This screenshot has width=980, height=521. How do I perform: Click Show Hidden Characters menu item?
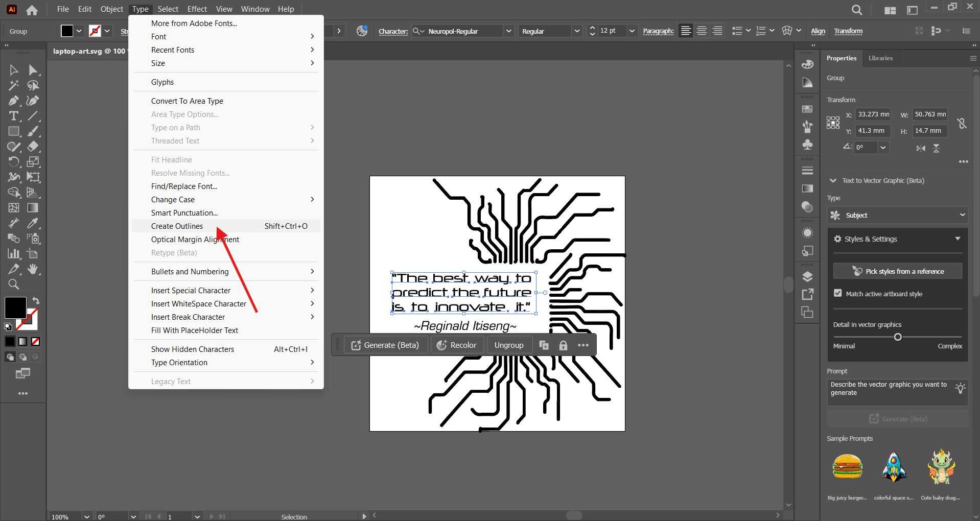[x=226, y=349]
